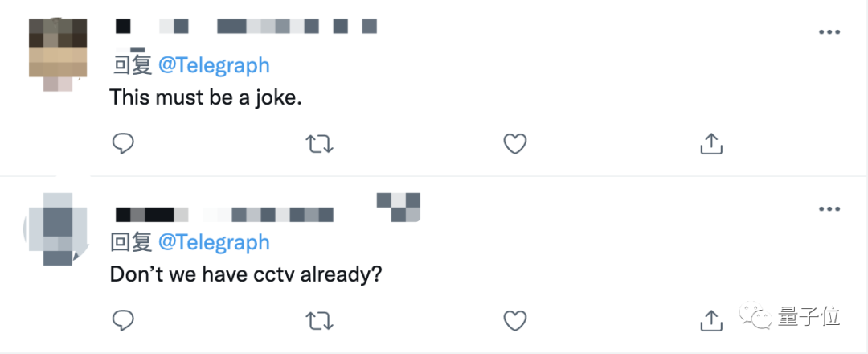Open more options menu for the cctv tweet
Viewport: 868px width, 354px height.
[x=829, y=209]
